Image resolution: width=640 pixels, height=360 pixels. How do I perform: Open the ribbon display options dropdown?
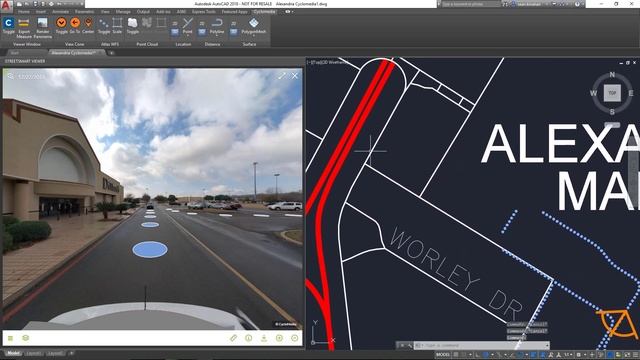point(289,12)
